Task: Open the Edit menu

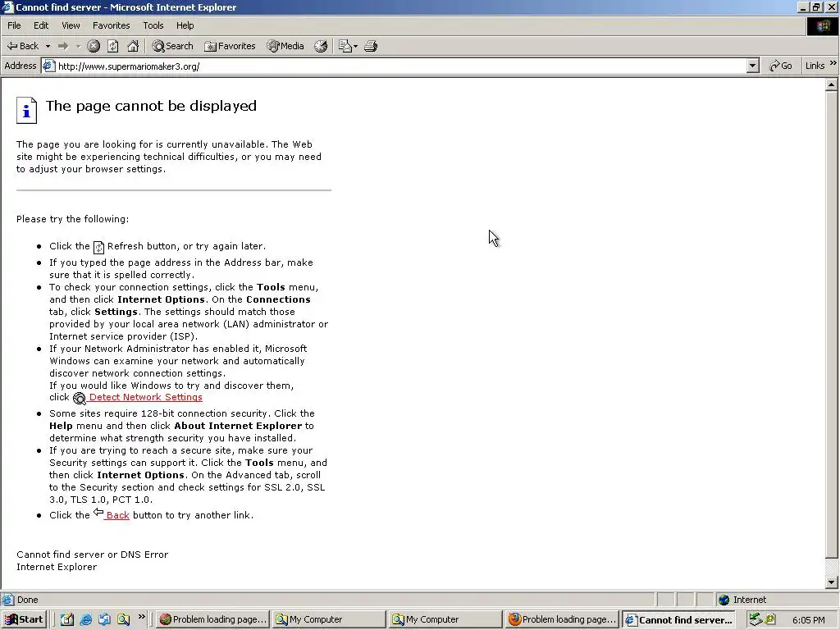Action: pos(41,25)
